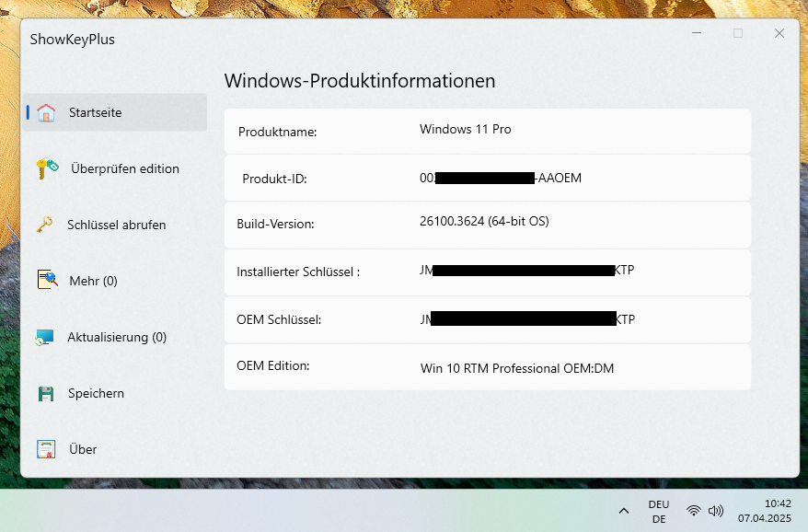
Task: Click Win 10 RTM Professional OEM:DM value
Action: coord(517,368)
